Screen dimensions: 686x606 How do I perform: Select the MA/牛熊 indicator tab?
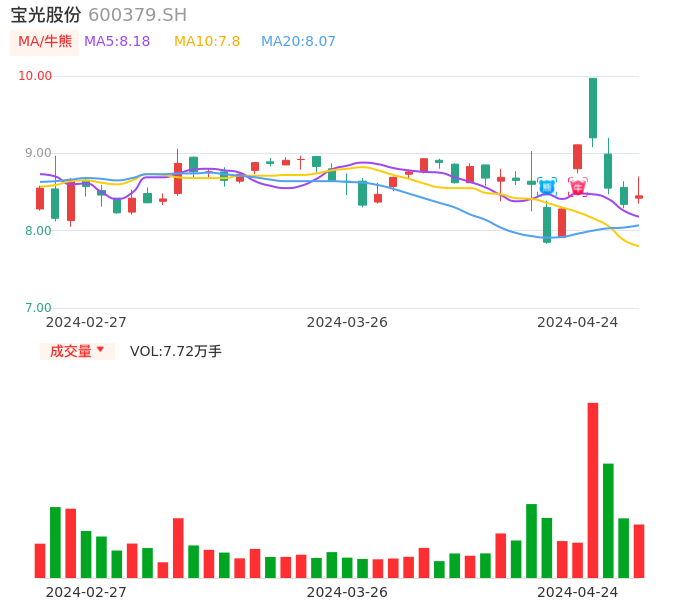tap(44, 42)
